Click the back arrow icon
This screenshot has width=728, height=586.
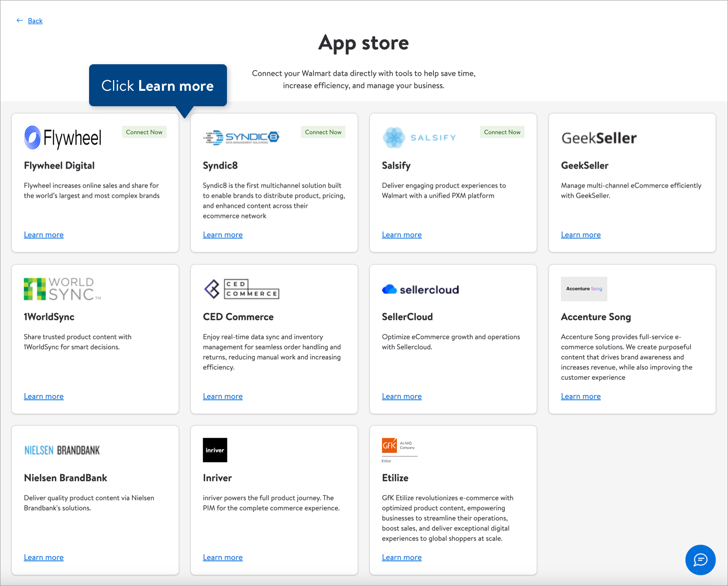19,20
